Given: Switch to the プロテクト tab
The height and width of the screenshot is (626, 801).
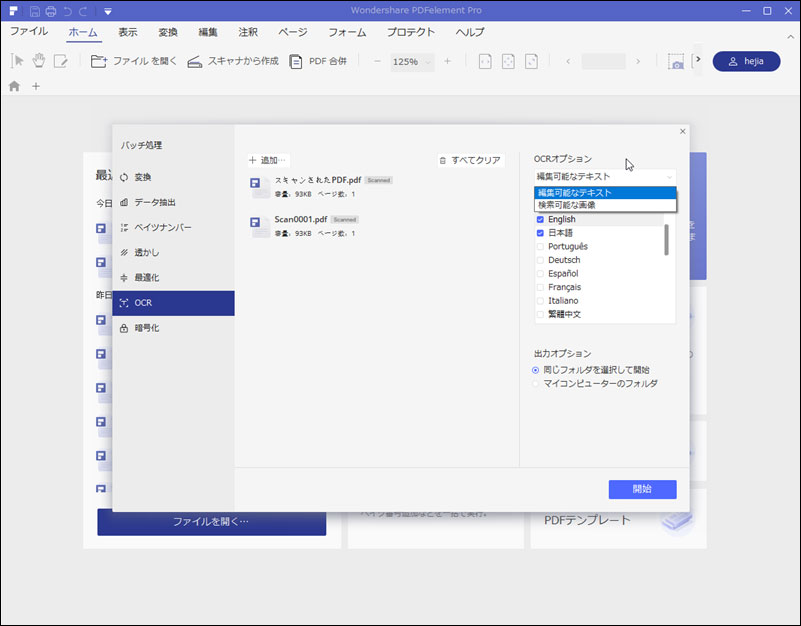Looking at the screenshot, I should point(411,32).
